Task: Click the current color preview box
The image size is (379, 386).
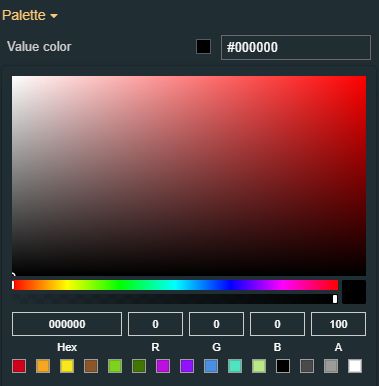Action: click(x=354, y=292)
